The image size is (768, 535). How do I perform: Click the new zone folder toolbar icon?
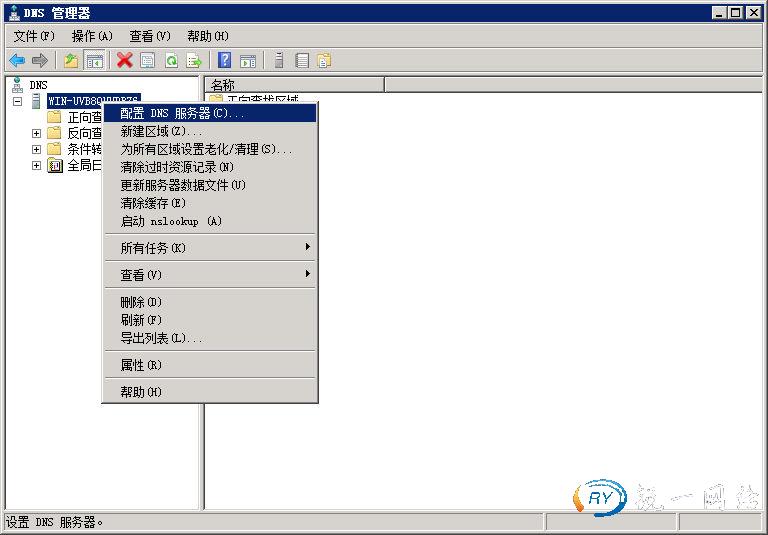coord(324,61)
